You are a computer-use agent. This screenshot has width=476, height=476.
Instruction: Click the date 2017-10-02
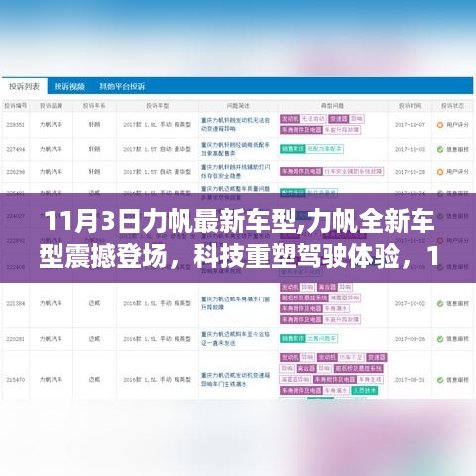click(x=410, y=303)
